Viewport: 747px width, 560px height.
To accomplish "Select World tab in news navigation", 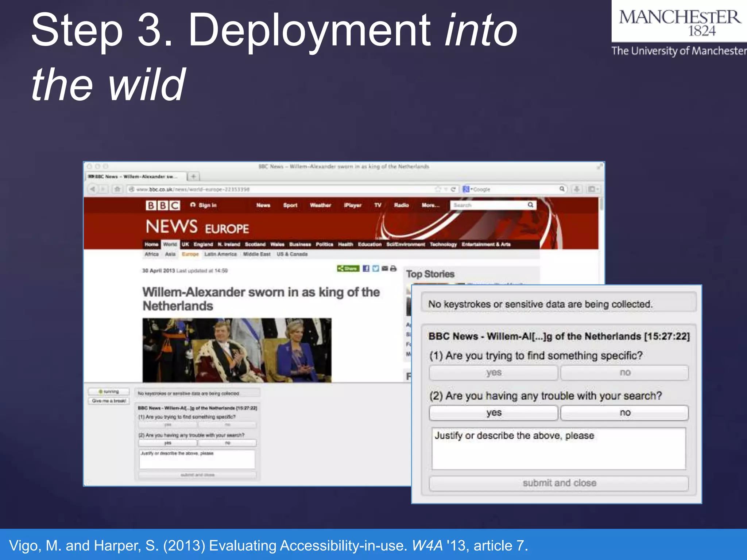I will point(170,244).
